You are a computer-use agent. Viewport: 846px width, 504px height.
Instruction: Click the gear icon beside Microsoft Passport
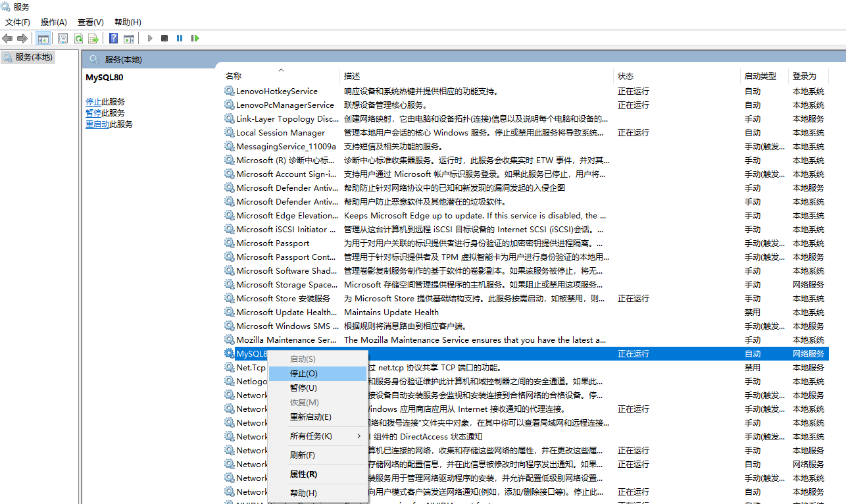point(229,243)
